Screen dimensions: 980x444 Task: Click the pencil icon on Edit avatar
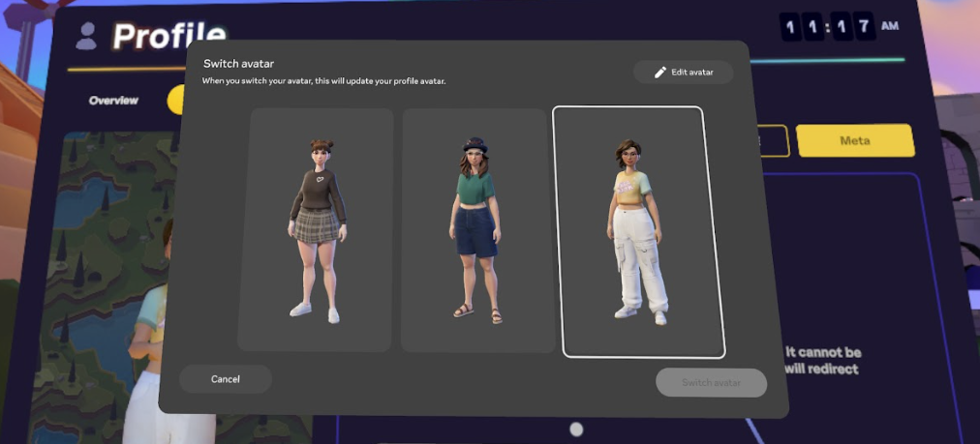660,73
